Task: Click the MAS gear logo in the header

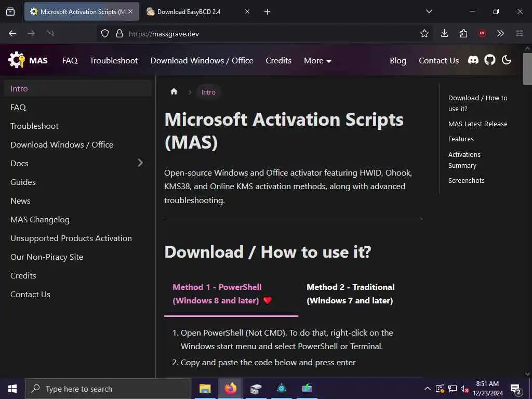Action: tap(17, 60)
